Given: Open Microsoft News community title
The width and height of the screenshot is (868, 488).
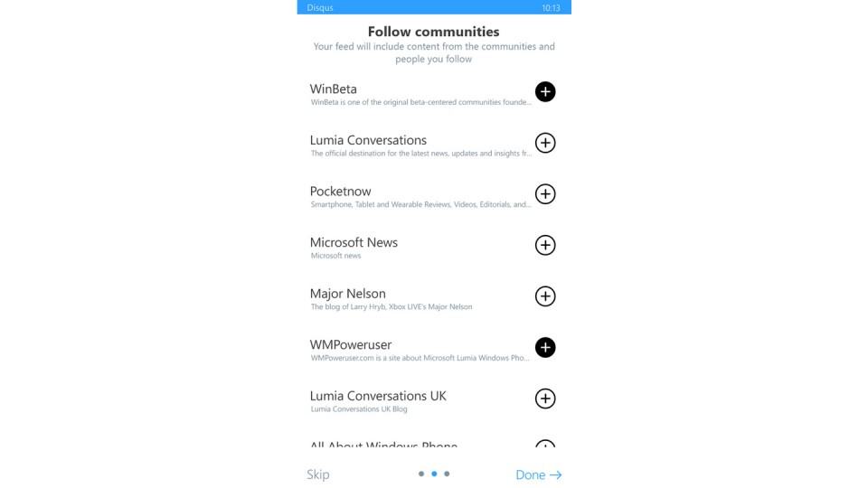Looking at the screenshot, I should 354,242.
